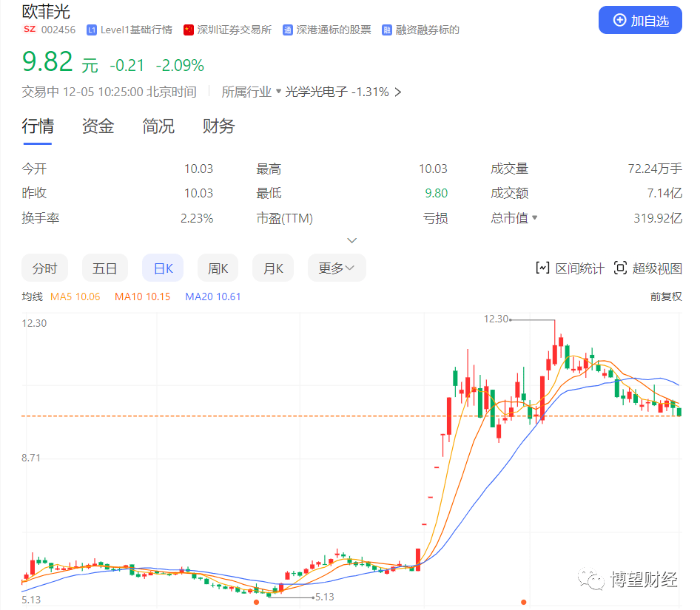Image resolution: width=700 pixels, height=610 pixels.
Task: Switch chart to 分时 view
Action: [x=44, y=268]
